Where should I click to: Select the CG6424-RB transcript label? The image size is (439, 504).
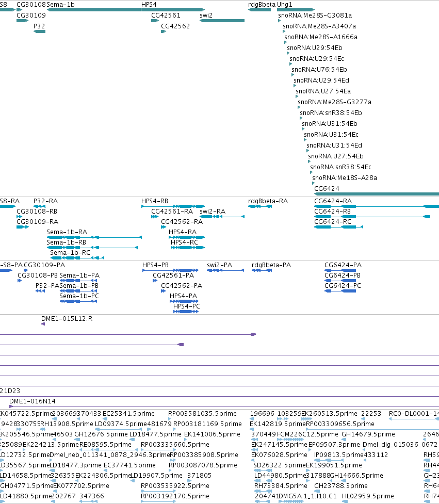[333, 211]
